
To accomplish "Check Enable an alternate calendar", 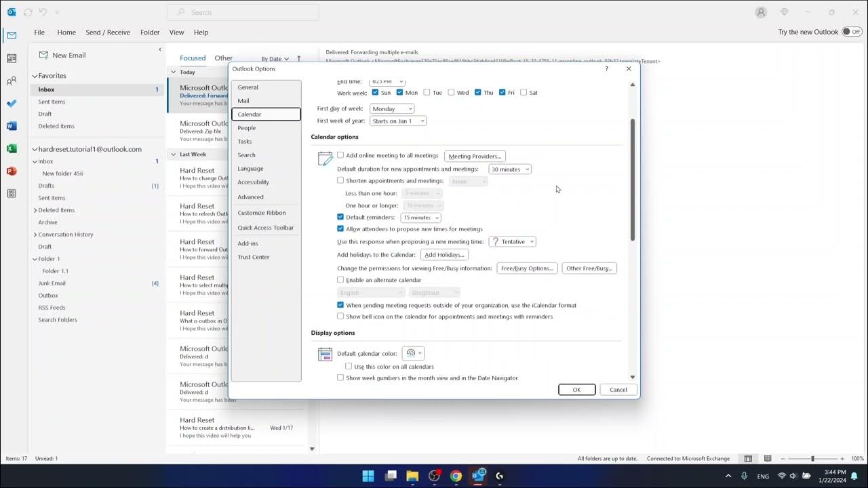I will 340,280.
